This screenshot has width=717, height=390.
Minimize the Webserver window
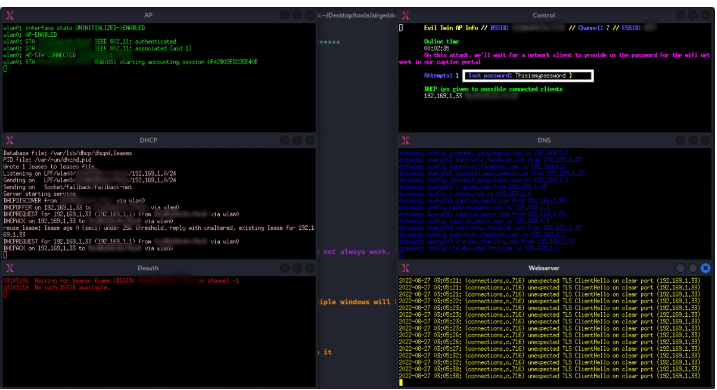click(x=680, y=268)
